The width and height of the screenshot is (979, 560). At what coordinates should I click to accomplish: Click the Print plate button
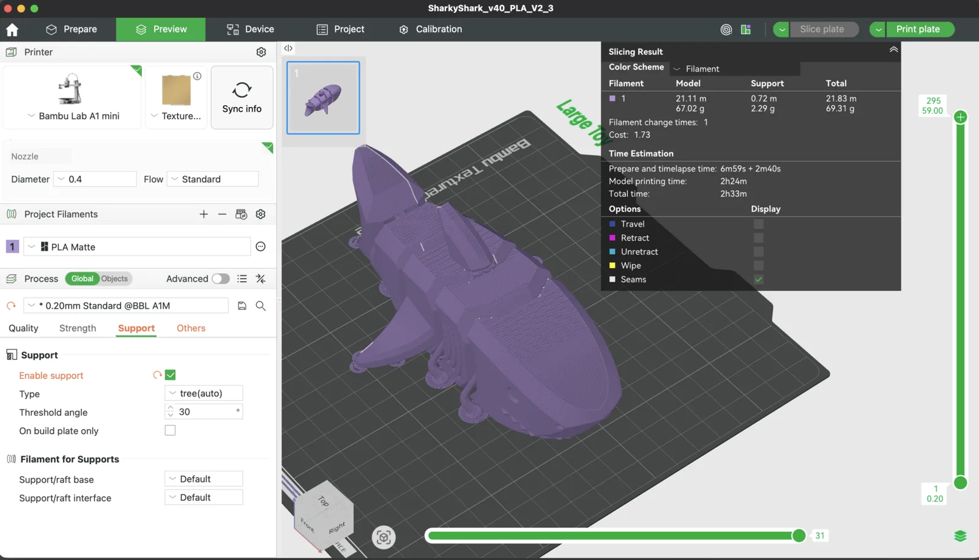pos(919,29)
